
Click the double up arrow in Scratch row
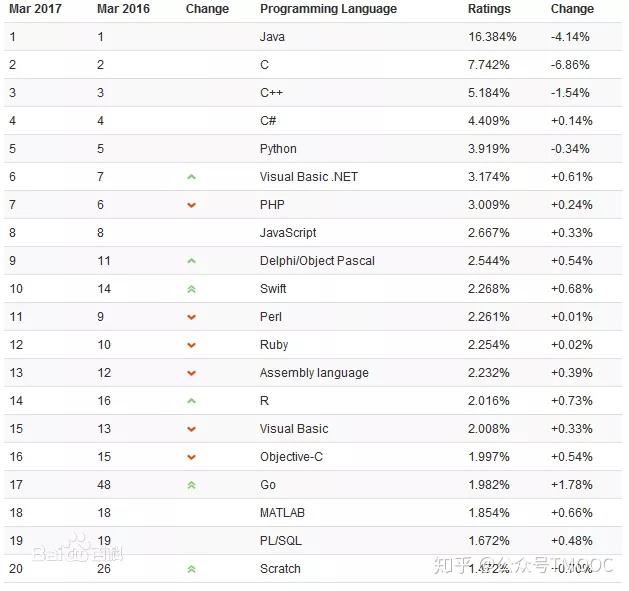point(191,569)
